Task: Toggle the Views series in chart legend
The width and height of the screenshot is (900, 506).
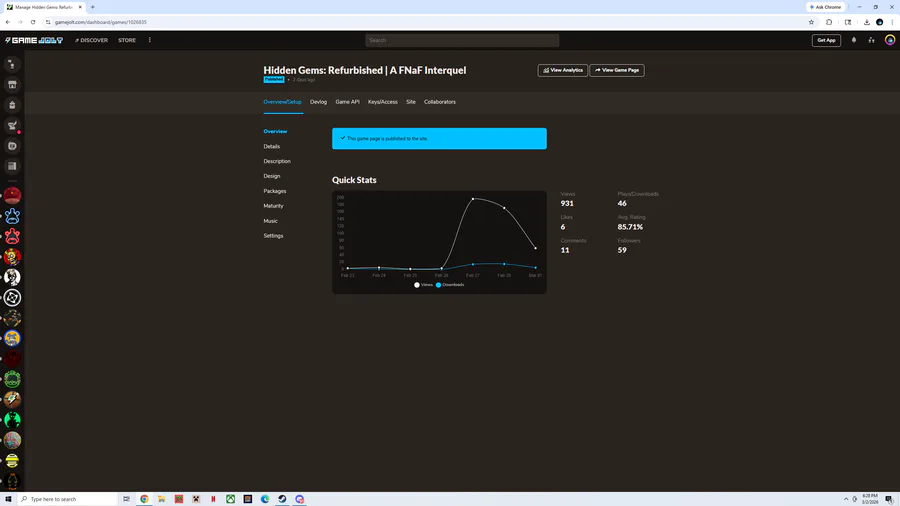Action: (x=424, y=285)
